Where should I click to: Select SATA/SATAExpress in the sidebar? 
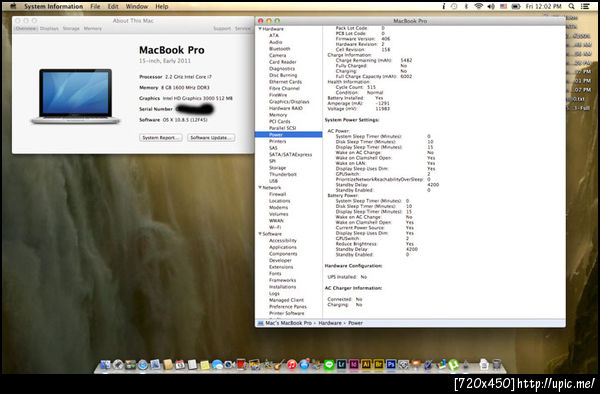(290, 155)
